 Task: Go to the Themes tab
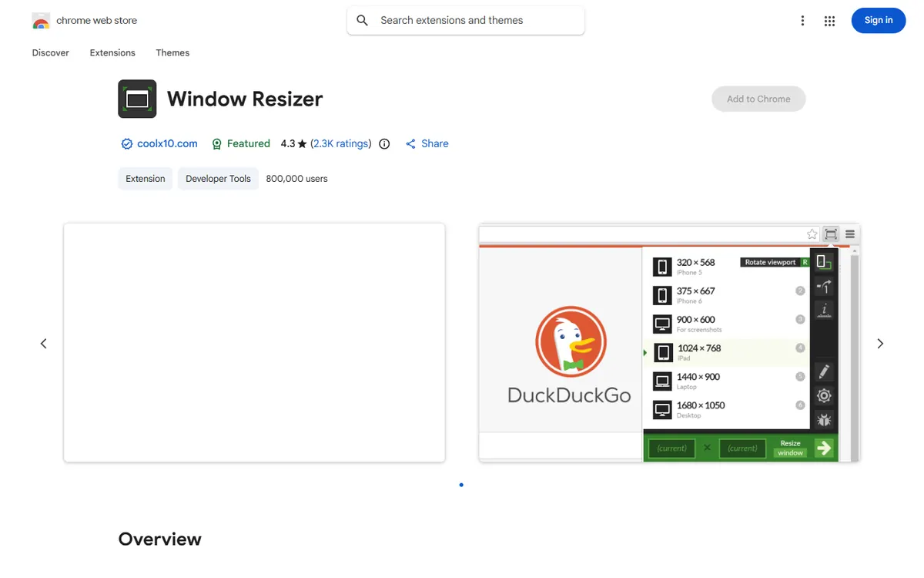click(x=172, y=53)
